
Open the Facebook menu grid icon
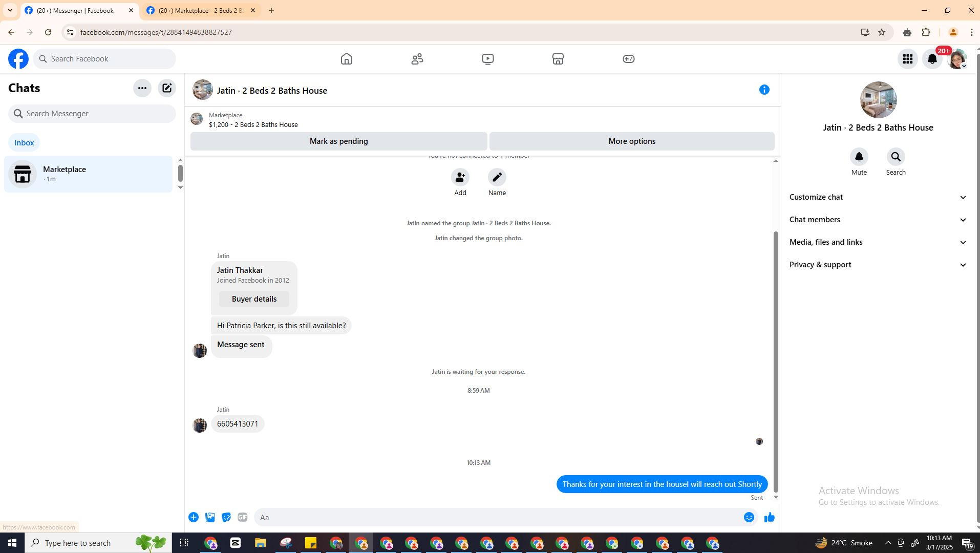pos(908,59)
